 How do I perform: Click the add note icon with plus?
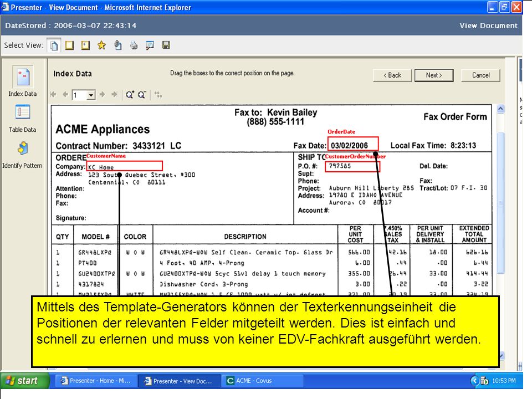[x=85, y=45]
